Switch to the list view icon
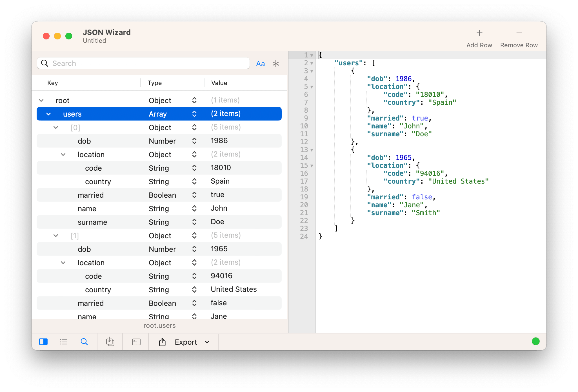578x392 pixels. pos(64,342)
